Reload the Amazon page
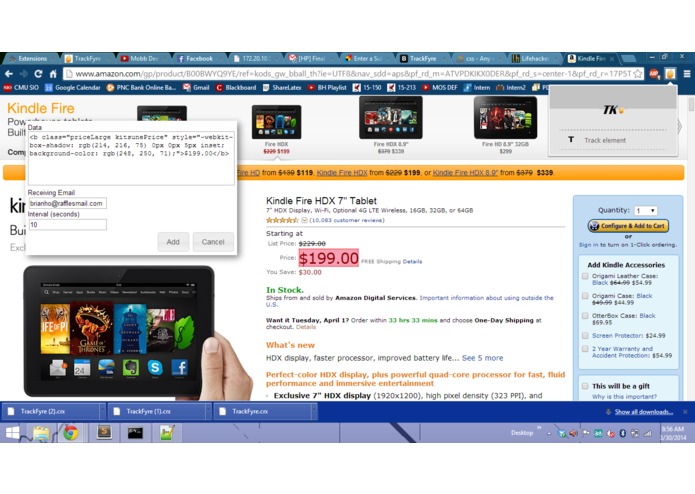Screen dimensions: 695x494 point(39,74)
